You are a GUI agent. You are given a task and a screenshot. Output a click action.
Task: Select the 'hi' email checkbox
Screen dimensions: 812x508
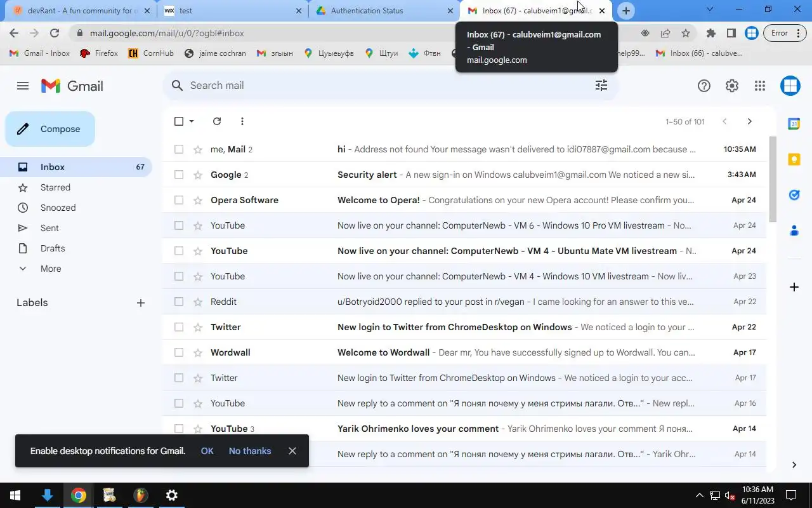tap(179, 149)
